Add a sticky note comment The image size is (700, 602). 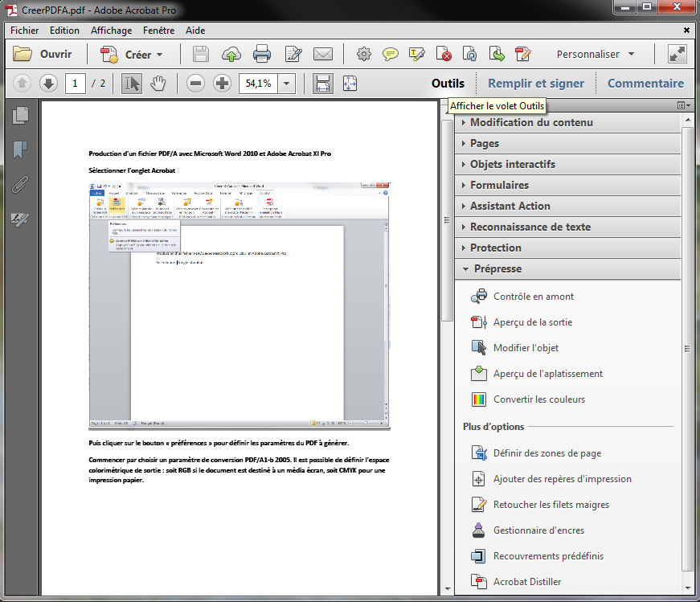(x=391, y=55)
